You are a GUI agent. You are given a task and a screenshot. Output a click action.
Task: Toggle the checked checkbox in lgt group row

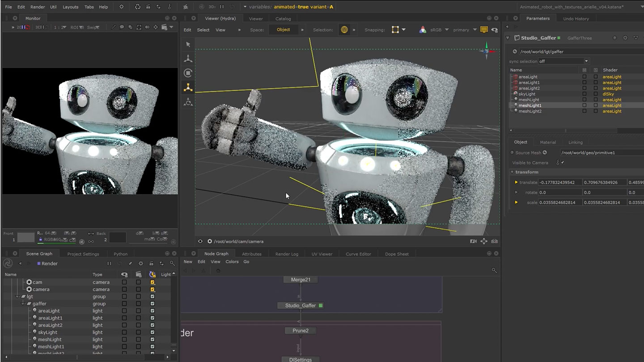point(153,297)
